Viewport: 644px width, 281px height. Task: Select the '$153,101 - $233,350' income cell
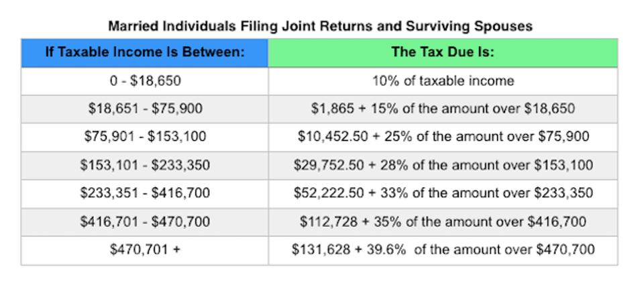point(145,165)
